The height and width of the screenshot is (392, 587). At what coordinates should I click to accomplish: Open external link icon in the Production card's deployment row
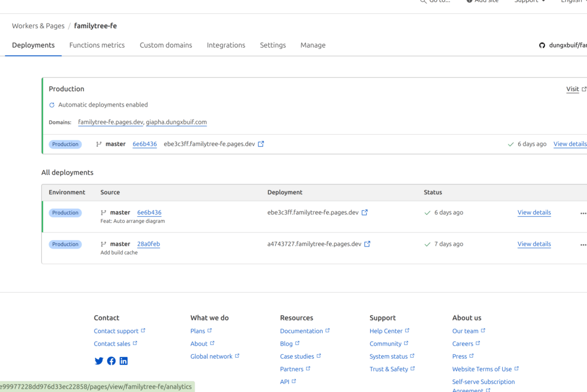click(x=261, y=144)
